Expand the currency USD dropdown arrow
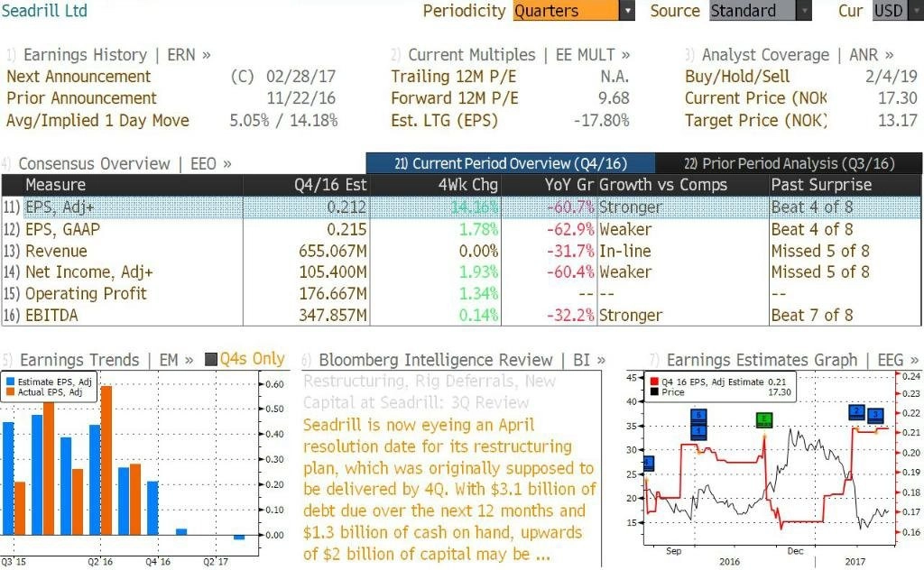 [915, 11]
